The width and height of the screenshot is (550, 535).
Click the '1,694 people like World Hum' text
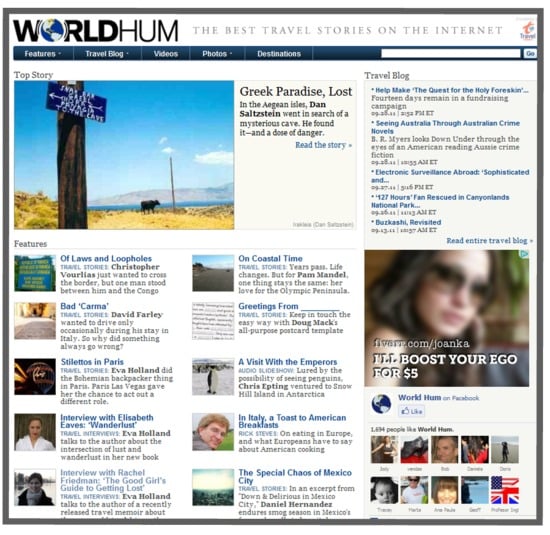(412, 429)
